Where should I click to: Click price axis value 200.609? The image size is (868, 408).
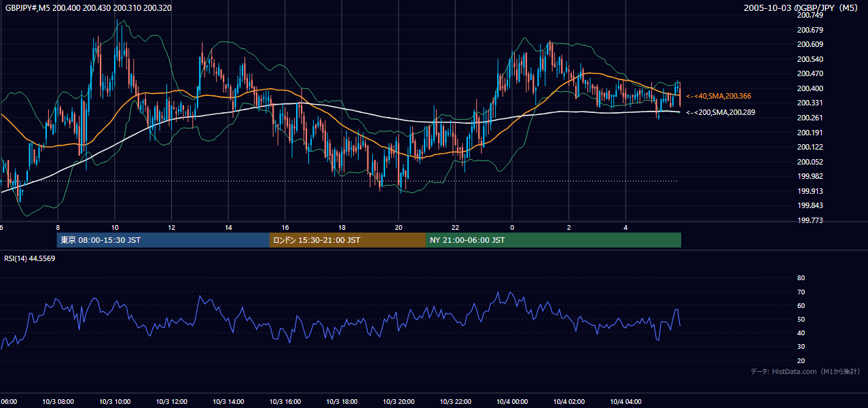(810, 45)
